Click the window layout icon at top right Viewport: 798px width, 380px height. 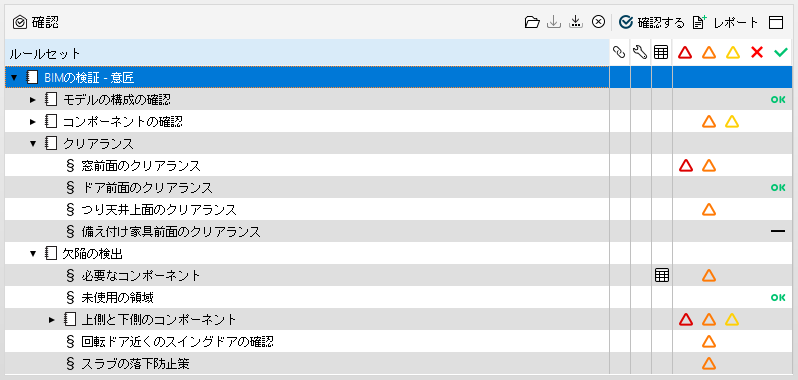(x=776, y=22)
